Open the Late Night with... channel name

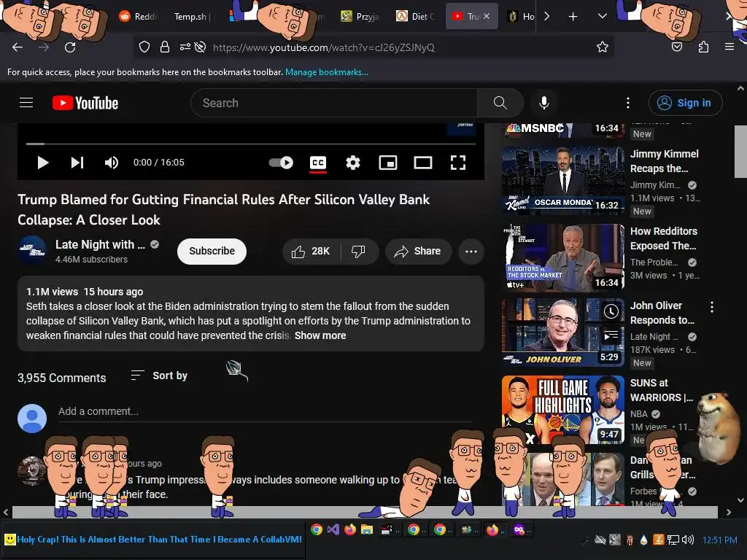pyautogui.click(x=100, y=245)
